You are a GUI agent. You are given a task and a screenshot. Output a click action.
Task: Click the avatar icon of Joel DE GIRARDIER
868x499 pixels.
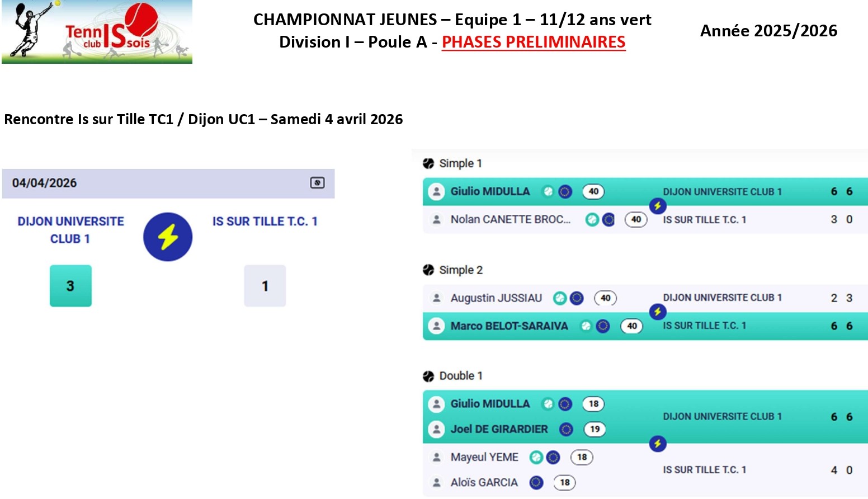click(436, 430)
